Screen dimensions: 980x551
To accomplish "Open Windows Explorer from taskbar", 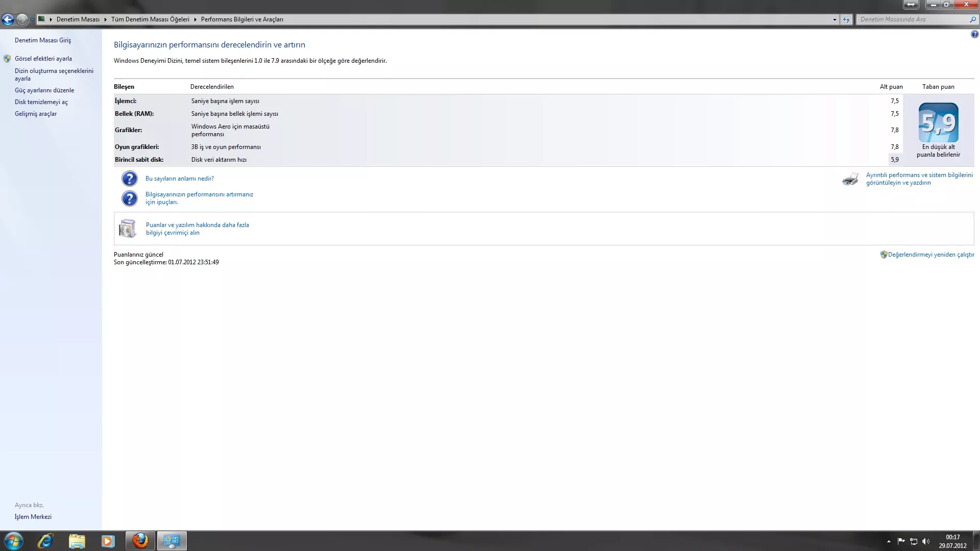I will 77,541.
